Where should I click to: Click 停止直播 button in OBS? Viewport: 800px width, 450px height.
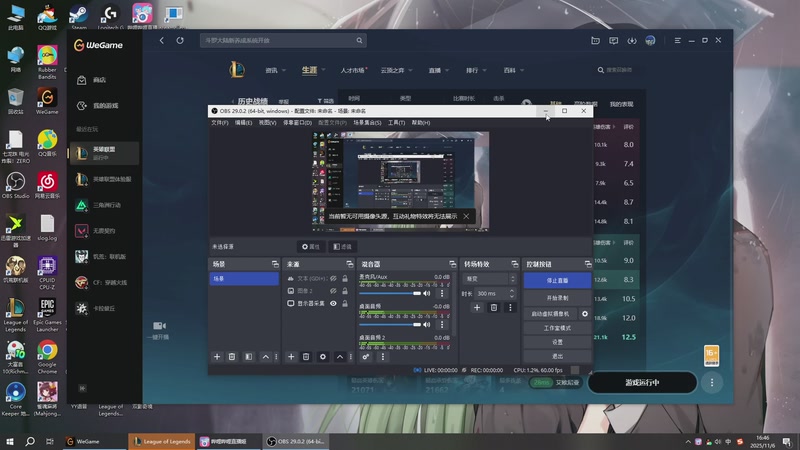(557, 281)
